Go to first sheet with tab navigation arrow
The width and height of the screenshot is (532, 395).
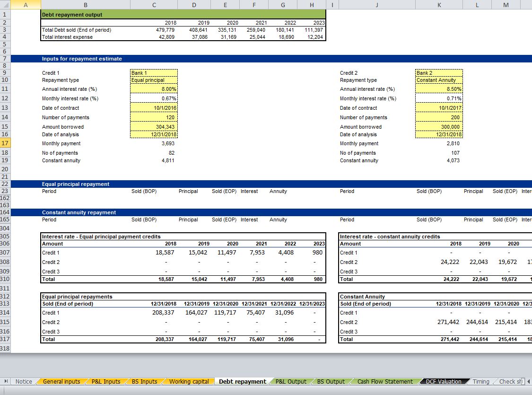[5, 381]
